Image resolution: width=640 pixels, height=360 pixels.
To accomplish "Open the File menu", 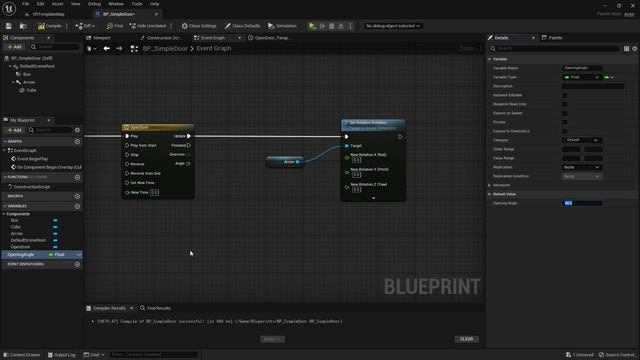I will [25, 4].
